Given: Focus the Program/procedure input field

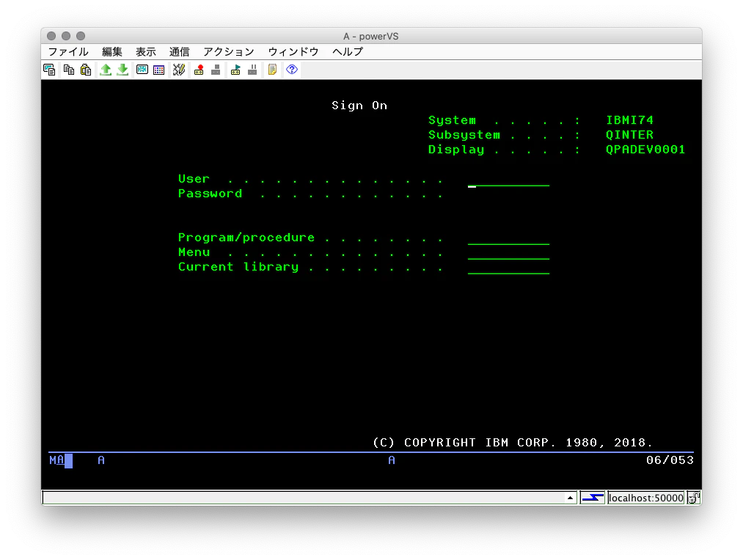Looking at the screenshot, I should pyautogui.click(x=508, y=238).
